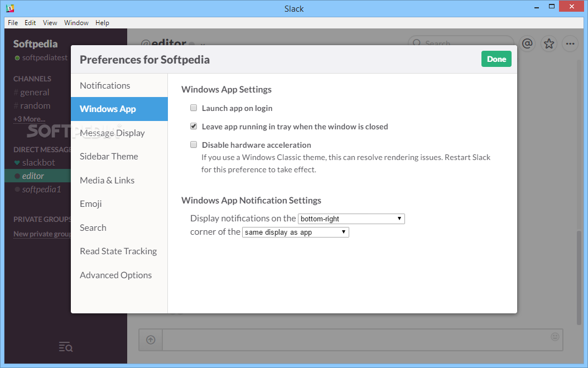This screenshot has width=588, height=368.
Task: Select the Windows App preferences tab
Action: [x=119, y=109]
